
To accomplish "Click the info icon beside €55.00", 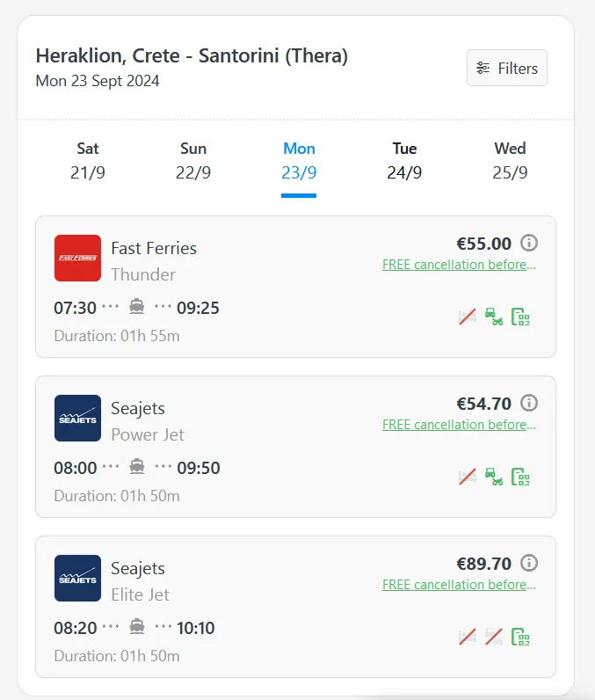I will [529, 243].
